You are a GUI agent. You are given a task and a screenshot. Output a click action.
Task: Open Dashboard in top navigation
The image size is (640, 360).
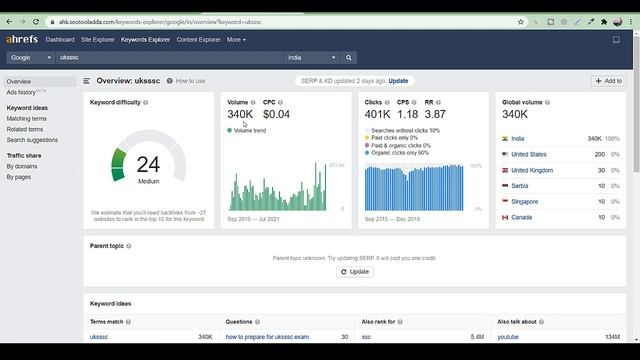(60, 40)
